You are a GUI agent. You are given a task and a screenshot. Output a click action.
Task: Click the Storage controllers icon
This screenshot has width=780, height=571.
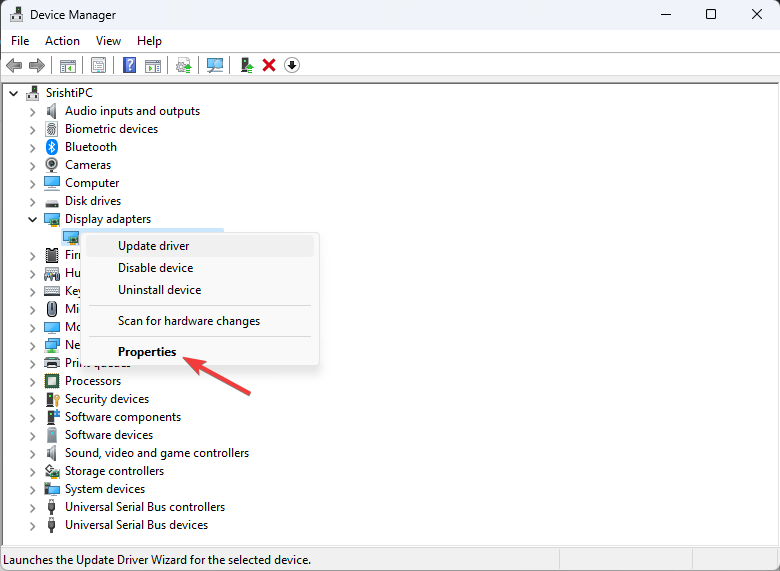[x=52, y=471]
